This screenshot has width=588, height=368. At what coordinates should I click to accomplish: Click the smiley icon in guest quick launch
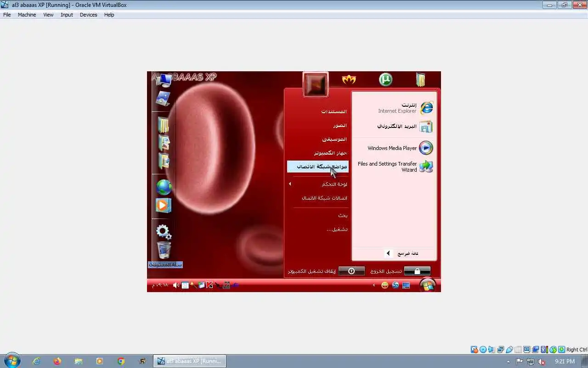pos(385,285)
